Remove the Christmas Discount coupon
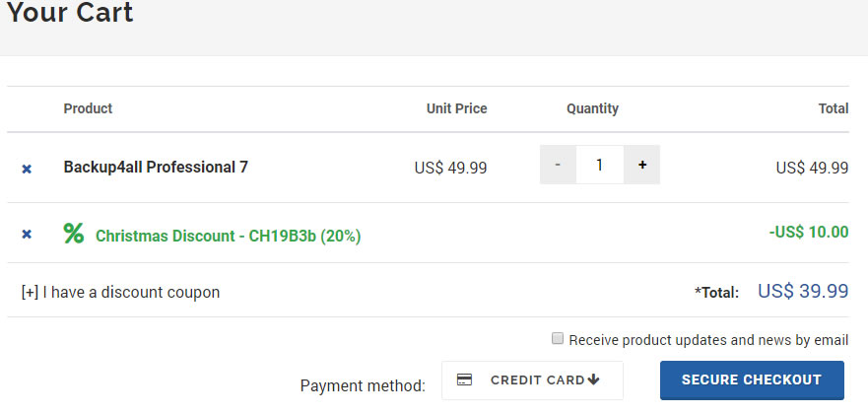 [27, 235]
